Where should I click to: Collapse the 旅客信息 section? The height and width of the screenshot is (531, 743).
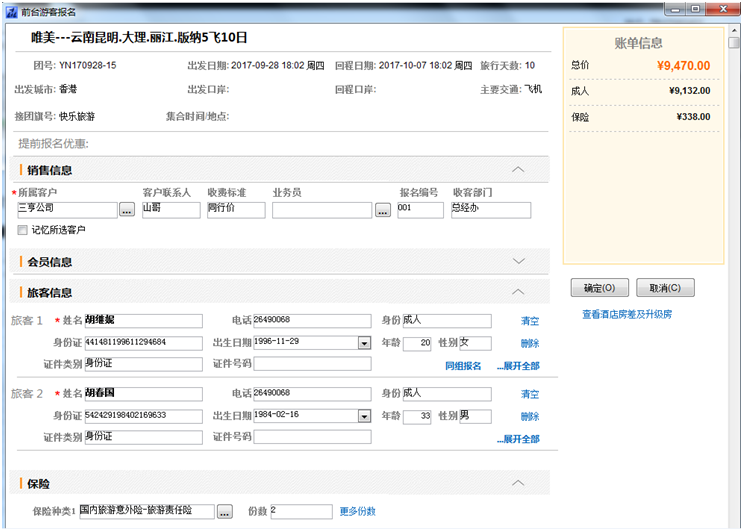point(518,292)
